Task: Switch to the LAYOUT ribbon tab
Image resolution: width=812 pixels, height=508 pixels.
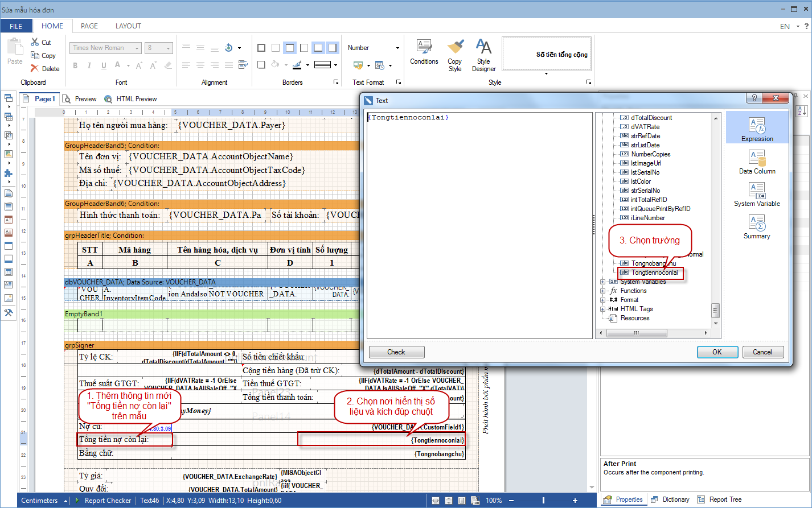Action: pos(128,26)
